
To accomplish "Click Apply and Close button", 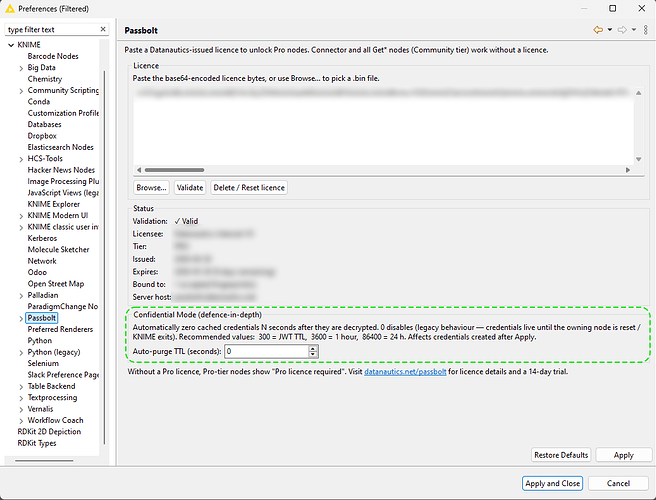I will coord(552,483).
